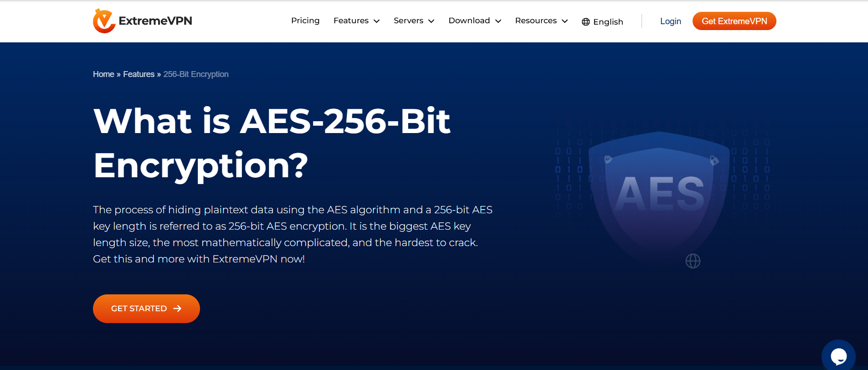868x370 pixels.
Task: Click the padlock icon on AES shield
Action: (714, 160)
